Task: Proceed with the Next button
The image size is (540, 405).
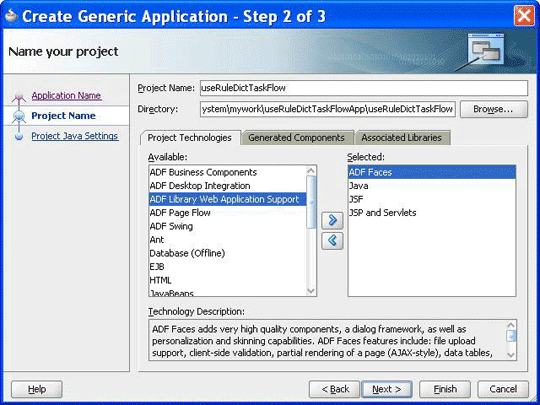Action: [x=386, y=389]
